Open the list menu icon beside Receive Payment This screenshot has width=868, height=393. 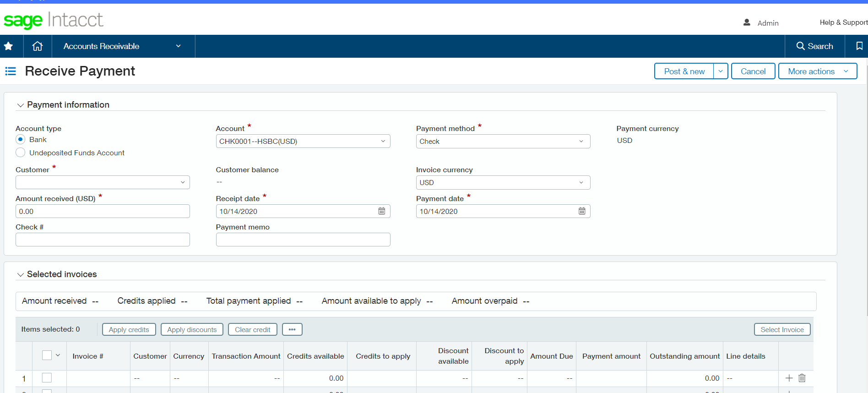pyautogui.click(x=11, y=71)
